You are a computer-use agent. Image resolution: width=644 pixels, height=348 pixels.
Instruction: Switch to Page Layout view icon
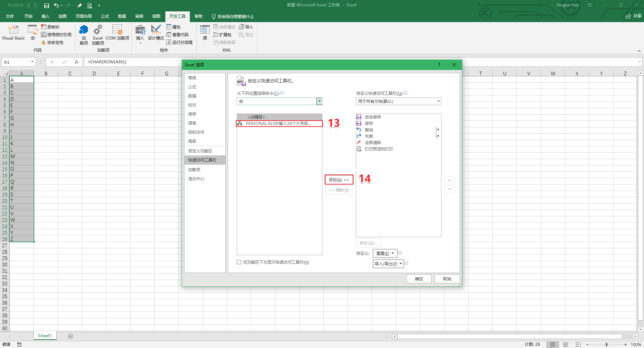(566, 344)
